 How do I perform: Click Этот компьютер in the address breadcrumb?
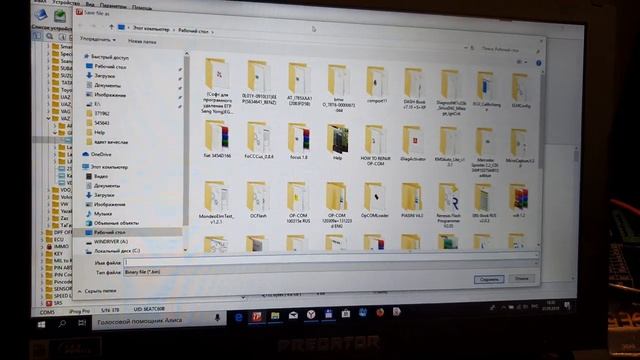[x=151, y=29]
